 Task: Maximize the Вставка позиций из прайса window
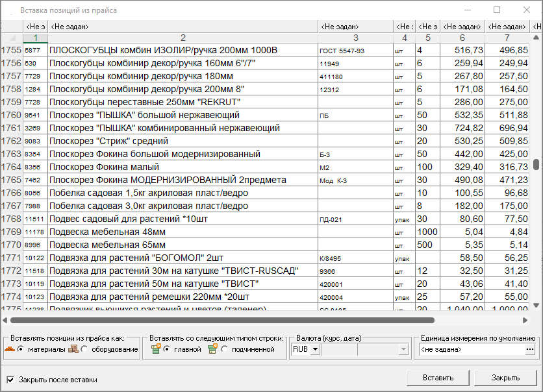497,10
